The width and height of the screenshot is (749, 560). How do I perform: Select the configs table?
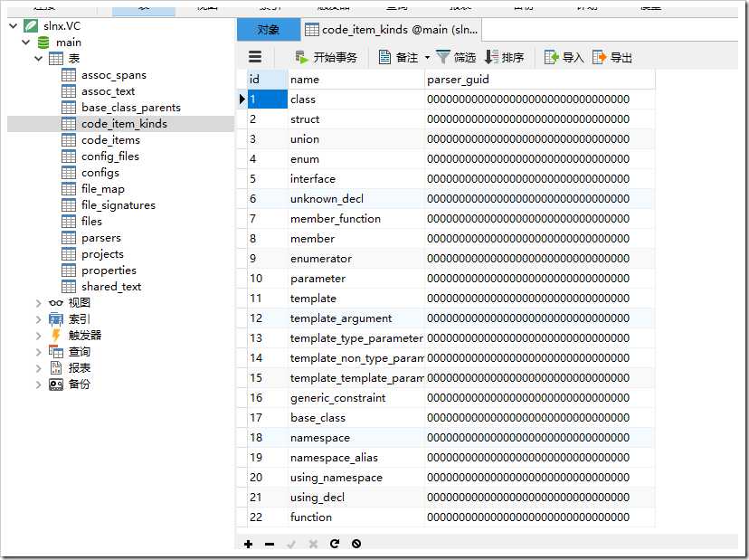[x=100, y=173]
